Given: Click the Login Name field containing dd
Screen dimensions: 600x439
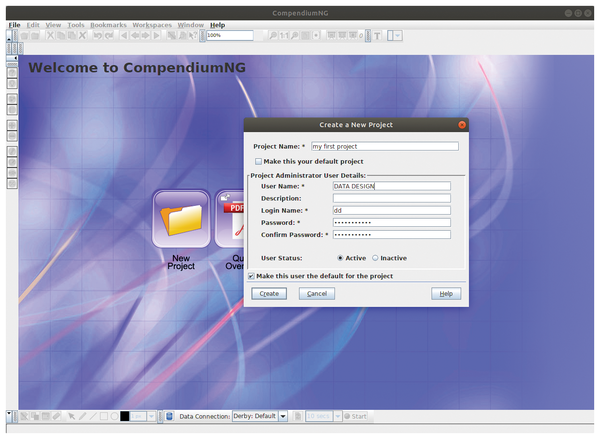Looking at the screenshot, I should (392, 211).
